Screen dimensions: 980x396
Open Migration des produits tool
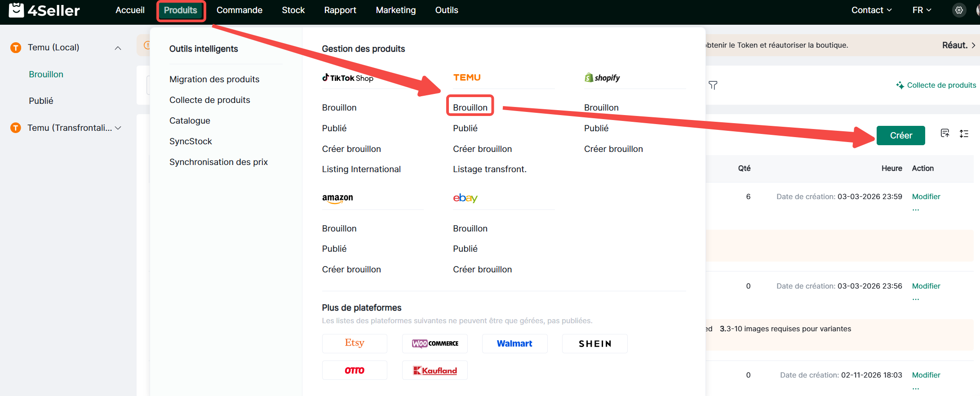pyautogui.click(x=214, y=79)
